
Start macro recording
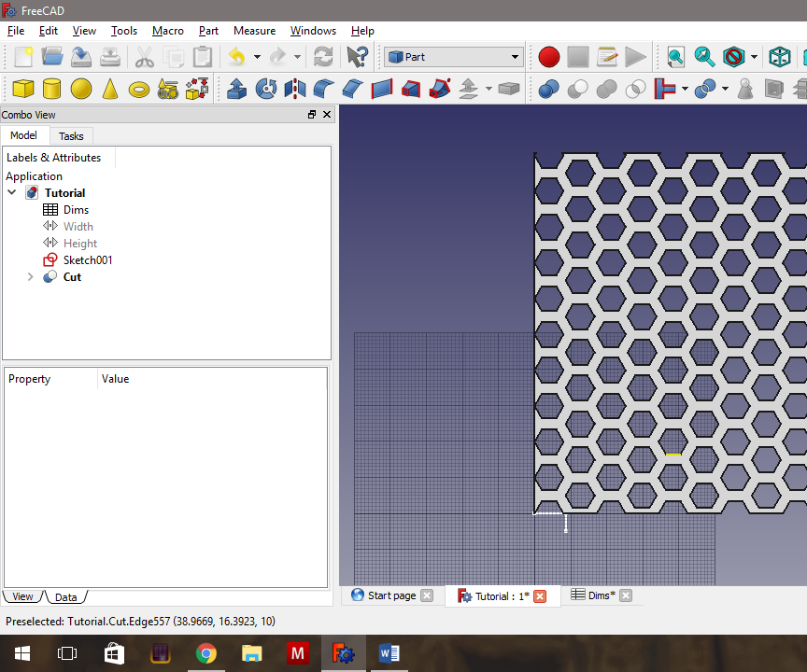[549, 56]
